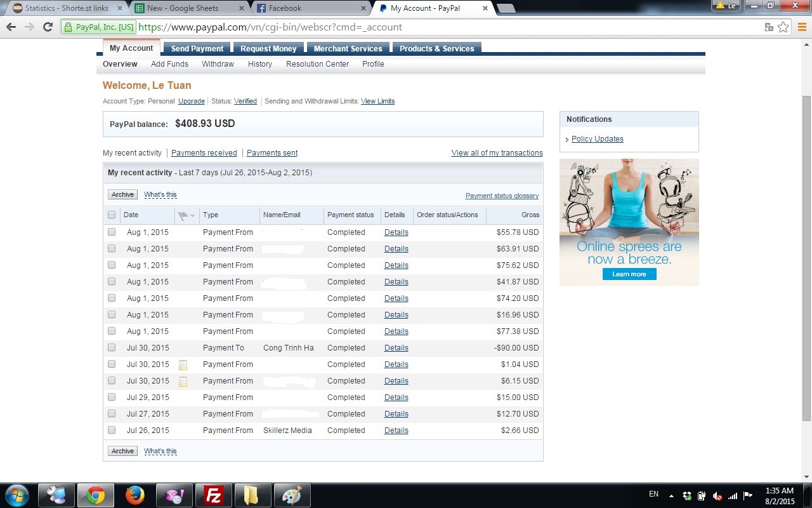Click the green PayPal, Inc. [US] padlock badge
812x508 pixels.
99,27
